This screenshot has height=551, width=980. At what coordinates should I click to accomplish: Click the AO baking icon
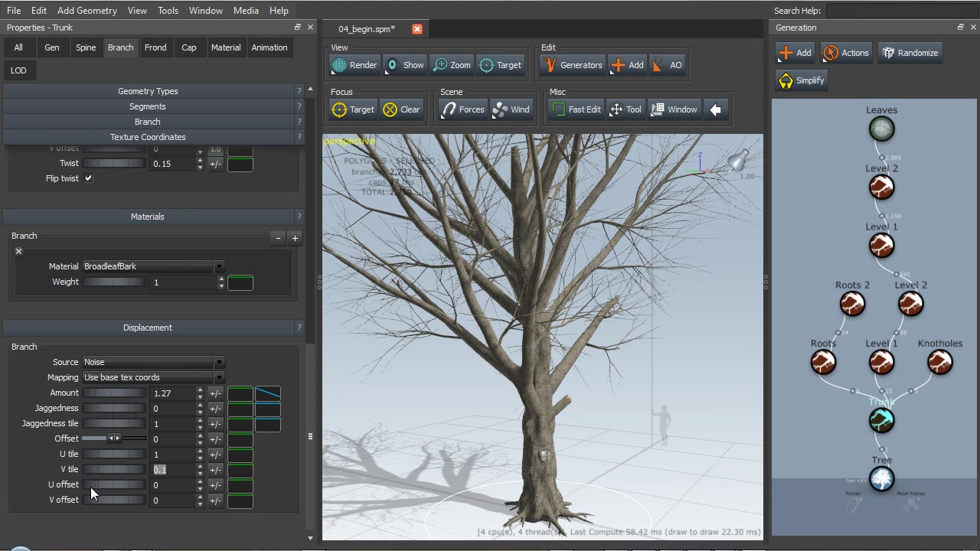click(668, 65)
